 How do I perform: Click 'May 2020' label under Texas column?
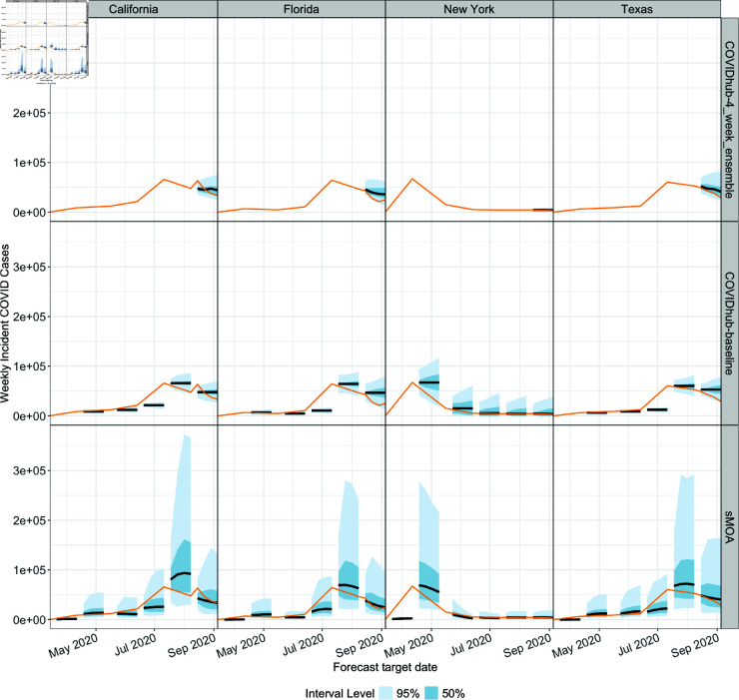point(577,645)
